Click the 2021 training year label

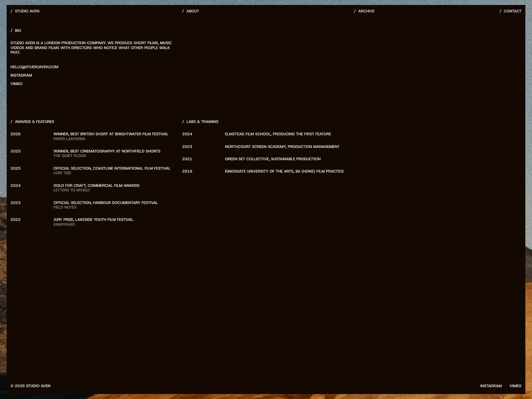tap(187, 159)
